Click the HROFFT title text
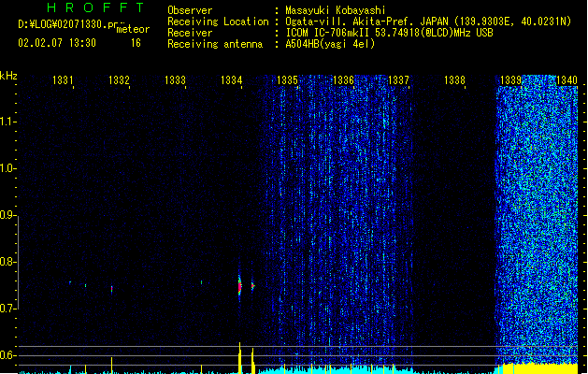Viewport: 588px width, 374px height. click(x=96, y=7)
